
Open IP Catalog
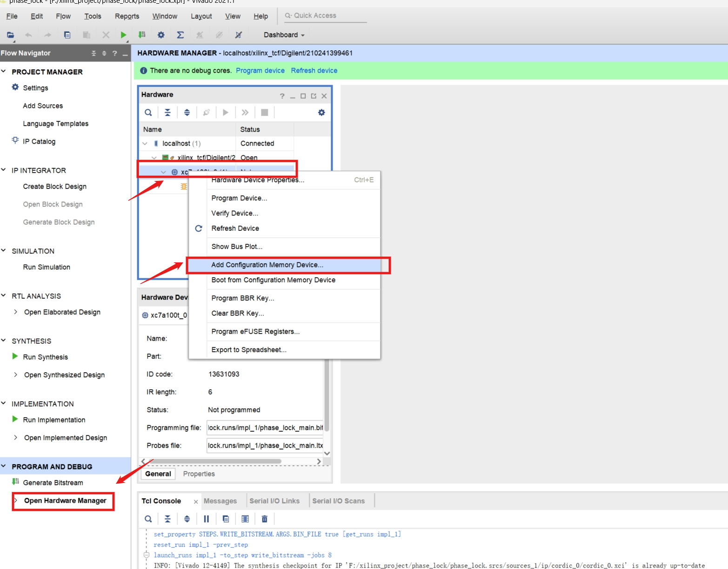tap(39, 141)
